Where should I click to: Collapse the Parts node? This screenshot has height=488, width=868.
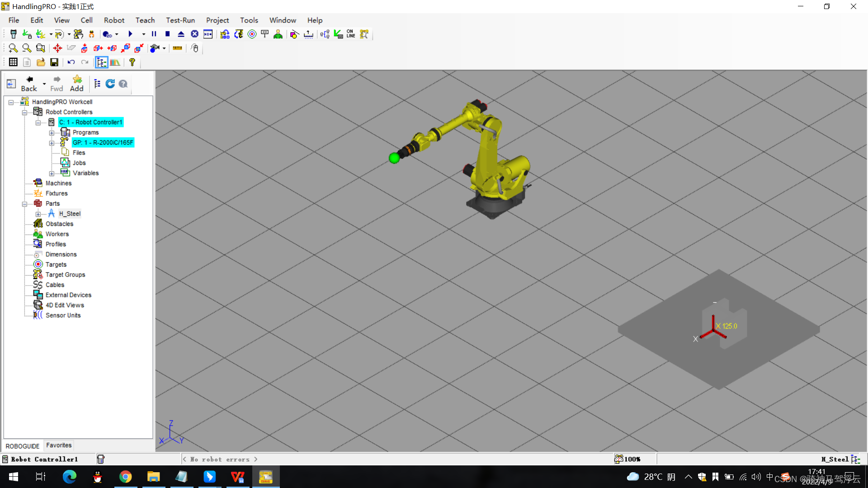click(24, 204)
